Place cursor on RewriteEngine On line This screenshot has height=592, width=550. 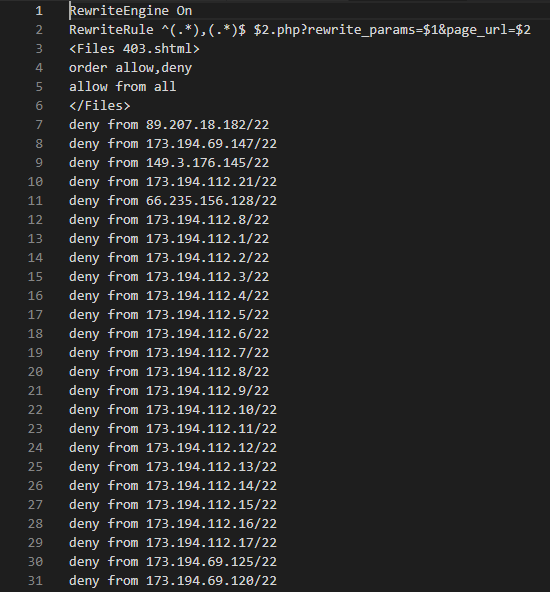pyautogui.click(x=131, y=11)
